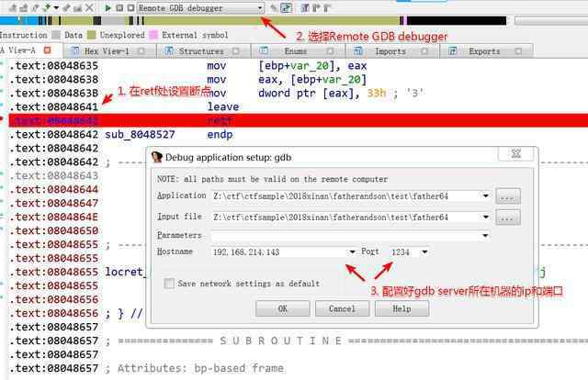Close the Debug application setup dialog
The image size is (588, 380).
[x=516, y=153]
